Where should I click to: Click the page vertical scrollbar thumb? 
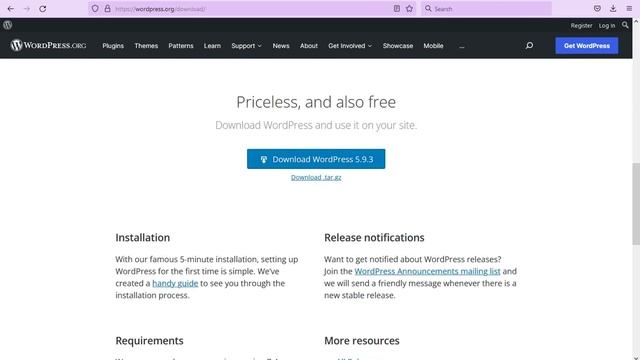click(x=636, y=204)
